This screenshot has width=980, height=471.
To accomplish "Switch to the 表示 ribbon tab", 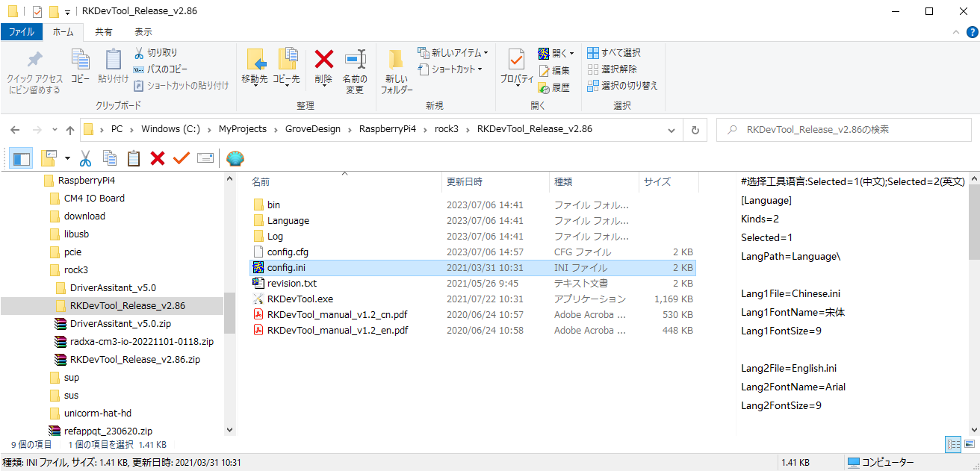I will 143,32.
